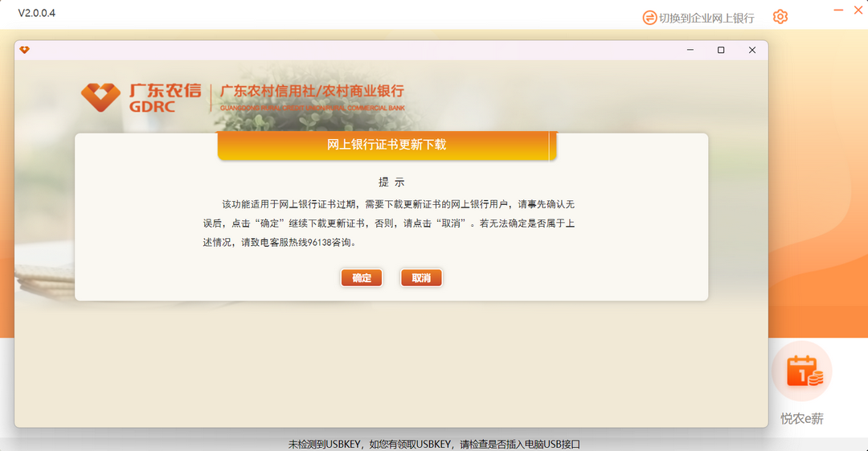Click the hotline 96138 text line

[x=280, y=242]
